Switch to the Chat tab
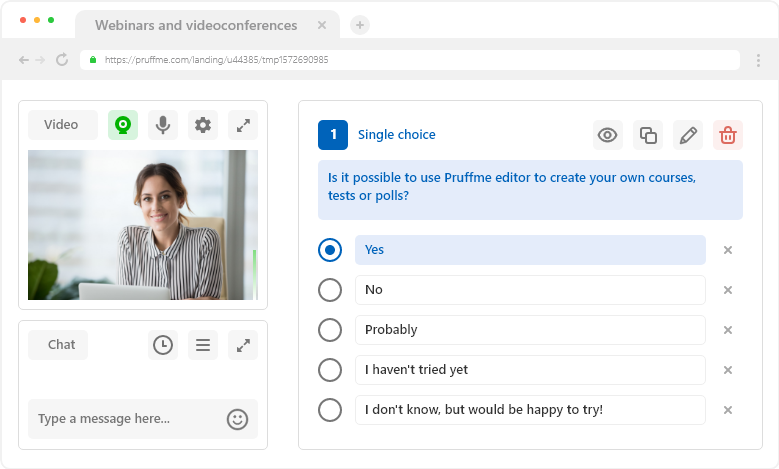The width and height of the screenshot is (779, 469). tap(62, 345)
